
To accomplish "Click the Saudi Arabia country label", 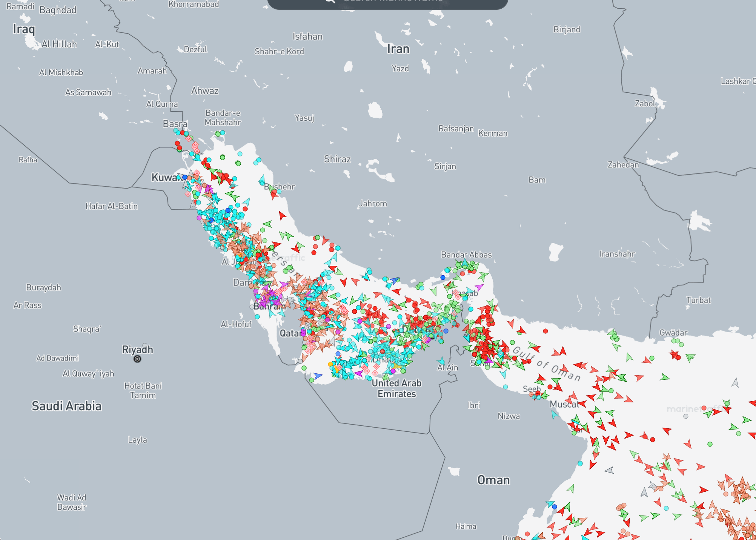I will click(66, 406).
